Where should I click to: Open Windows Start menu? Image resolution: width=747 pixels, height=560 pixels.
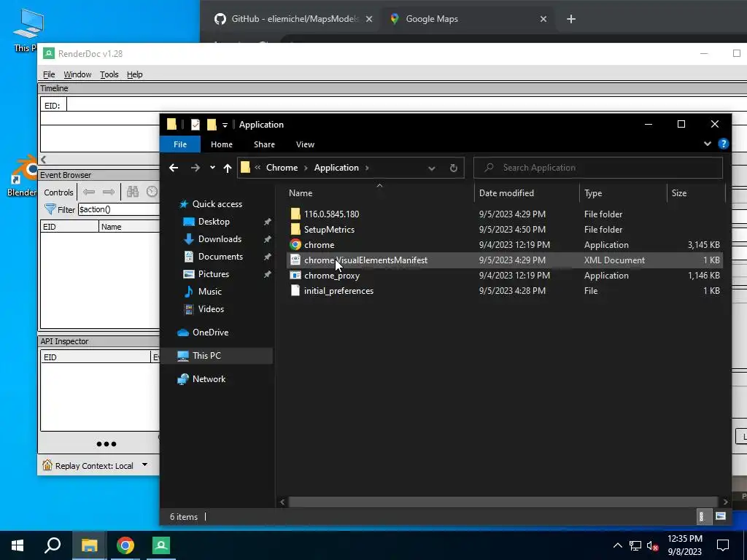(x=18, y=545)
